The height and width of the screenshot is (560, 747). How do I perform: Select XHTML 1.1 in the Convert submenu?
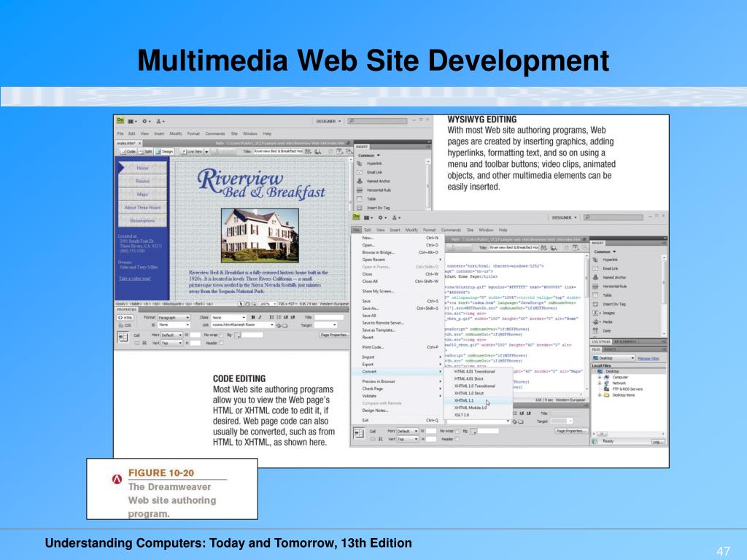click(x=477, y=400)
